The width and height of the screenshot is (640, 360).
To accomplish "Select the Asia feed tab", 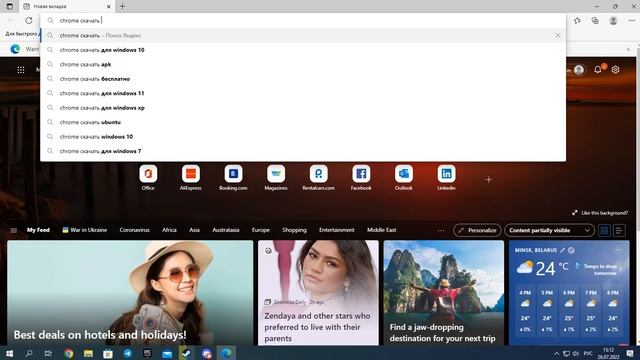I will coord(194,230).
